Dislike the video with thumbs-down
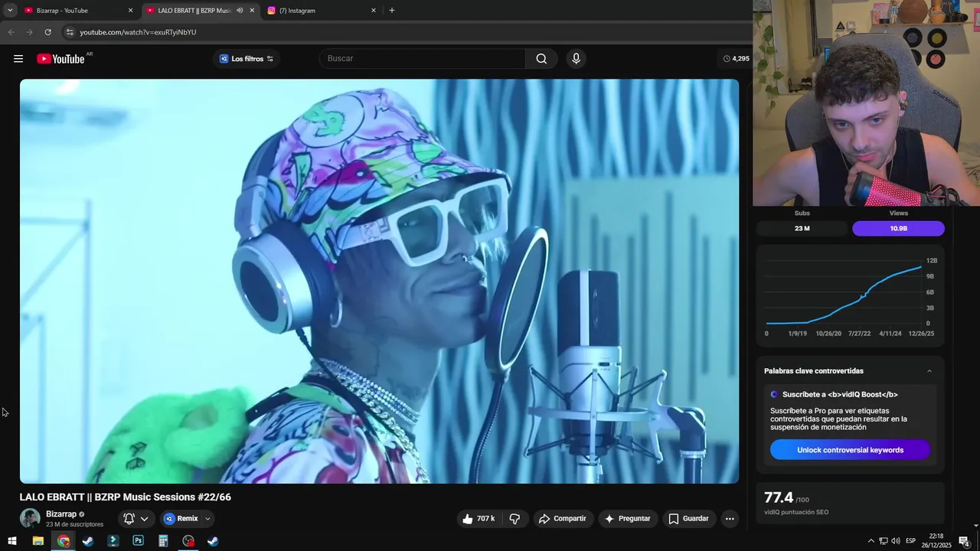Screen dimensions: 980x551 coord(514,519)
